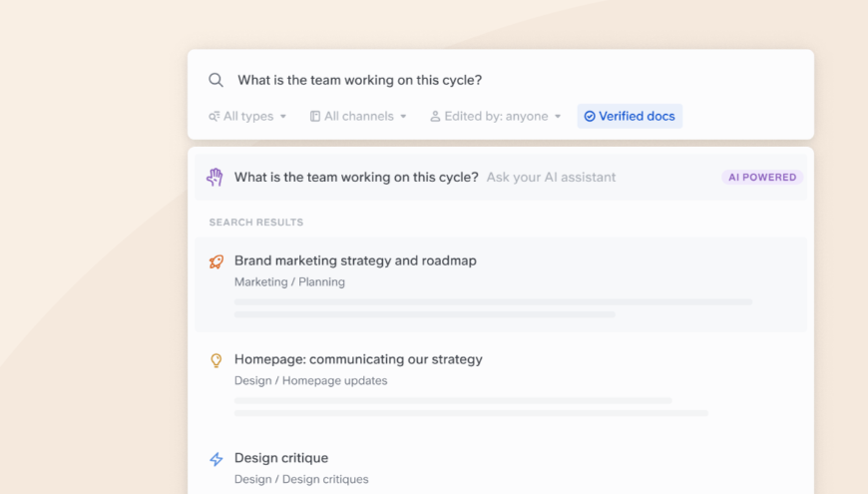Click the All channels document icon
Screen dimensions: 868x494
[315, 117]
